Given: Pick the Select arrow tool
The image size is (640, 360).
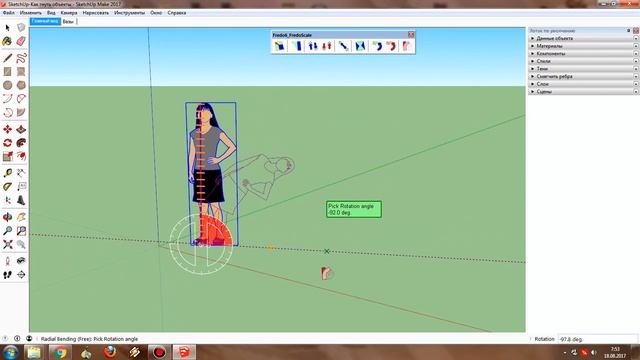Looking at the screenshot, I should (x=7, y=28).
